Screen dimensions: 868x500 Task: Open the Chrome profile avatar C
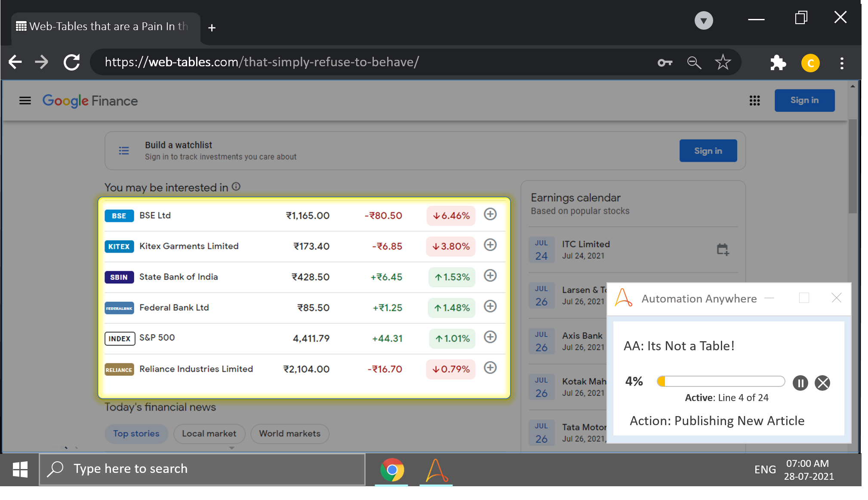(x=810, y=63)
